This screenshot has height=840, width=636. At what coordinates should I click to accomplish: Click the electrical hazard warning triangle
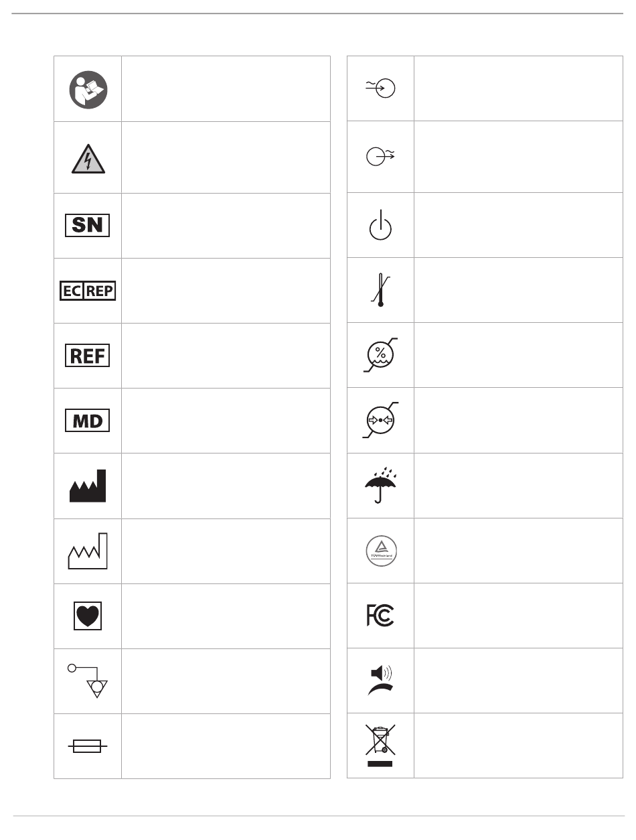(88, 159)
